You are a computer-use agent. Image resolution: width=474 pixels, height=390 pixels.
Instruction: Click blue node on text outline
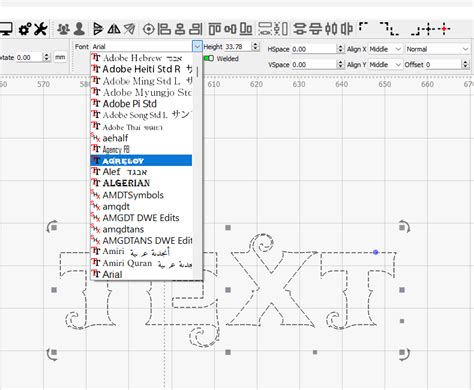(376, 252)
